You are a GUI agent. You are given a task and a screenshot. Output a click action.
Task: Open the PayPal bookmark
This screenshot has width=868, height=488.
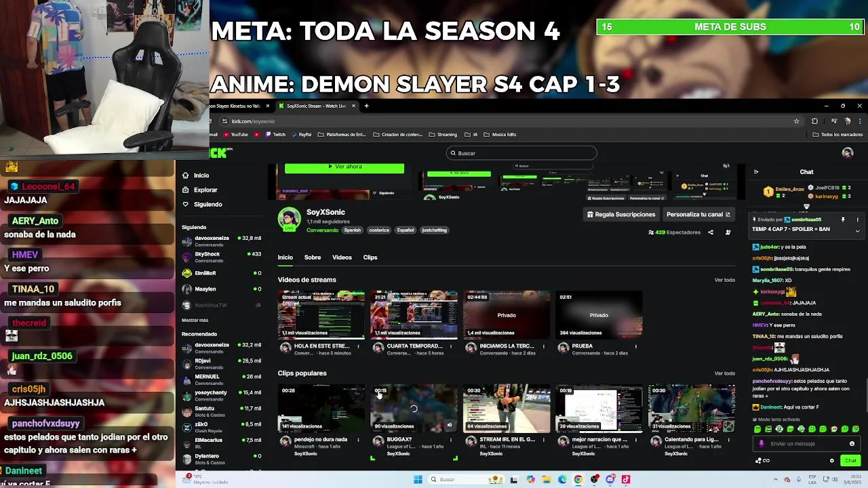click(x=301, y=134)
